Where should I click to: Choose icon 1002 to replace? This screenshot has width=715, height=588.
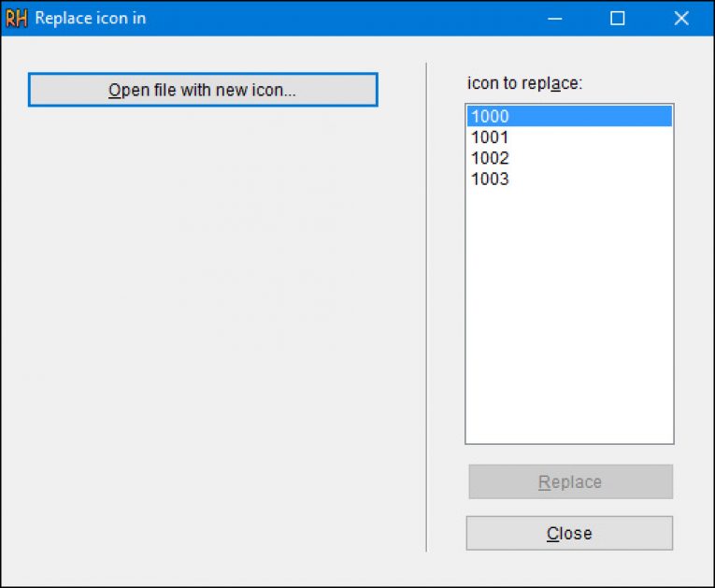(569, 158)
